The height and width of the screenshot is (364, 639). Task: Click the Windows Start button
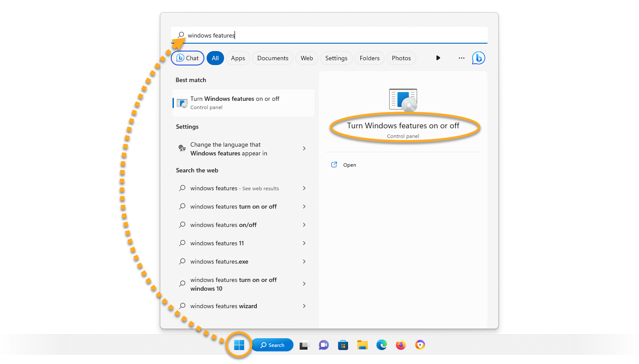pyautogui.click(x=239, y=345)
